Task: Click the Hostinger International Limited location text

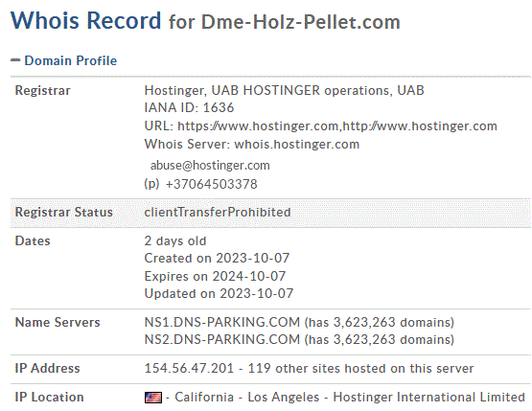Action: pyautogui.click(x=428, y=397)
